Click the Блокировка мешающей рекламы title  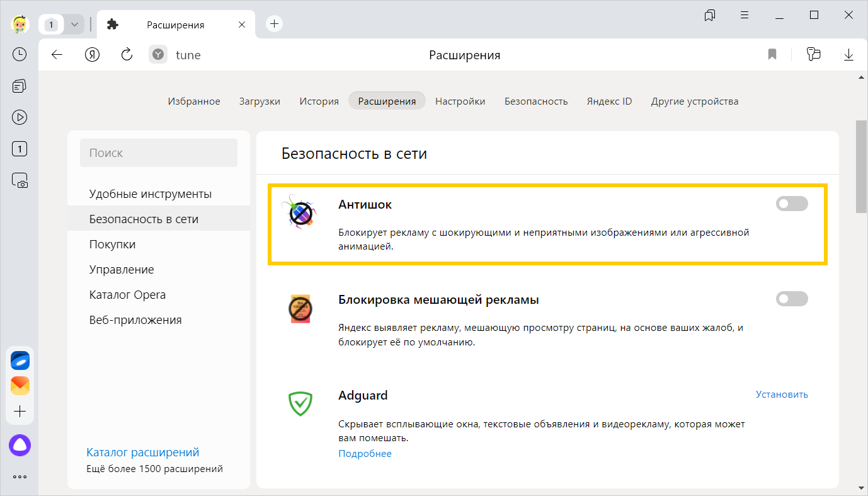point(438,300)
